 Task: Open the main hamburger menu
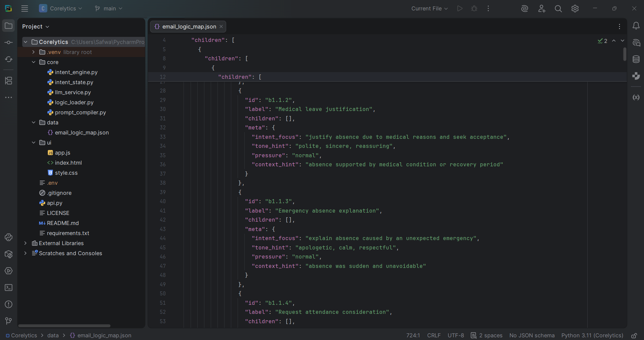24,8
